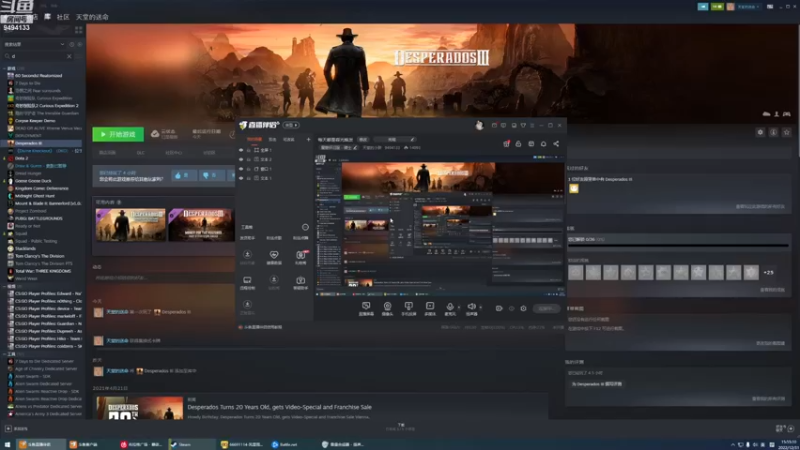
Task: Open streaming settings gear near start button
Action: [x=523, y=308]
